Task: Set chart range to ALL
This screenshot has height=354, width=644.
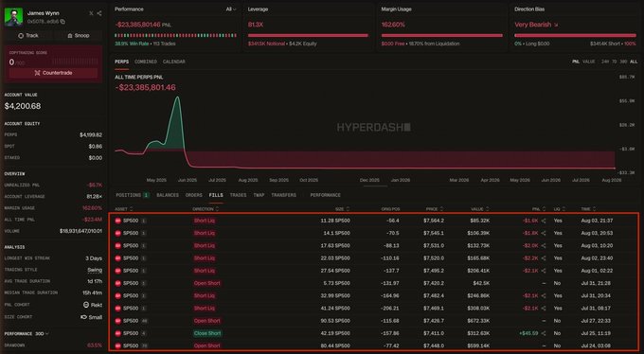Action: pyautogui.click(x=634, y=62)
